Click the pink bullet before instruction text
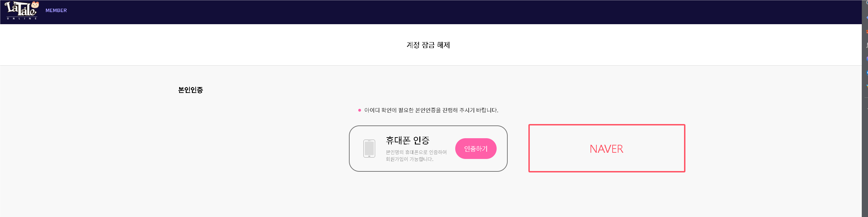Image resolution: width=868 pixels, height=217 pixels. point(359,110)
